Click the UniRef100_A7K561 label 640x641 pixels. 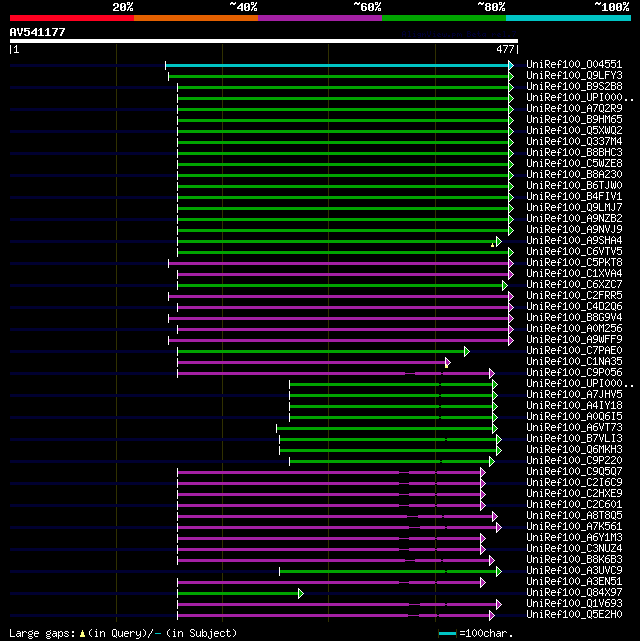click(x=574, y=527)
